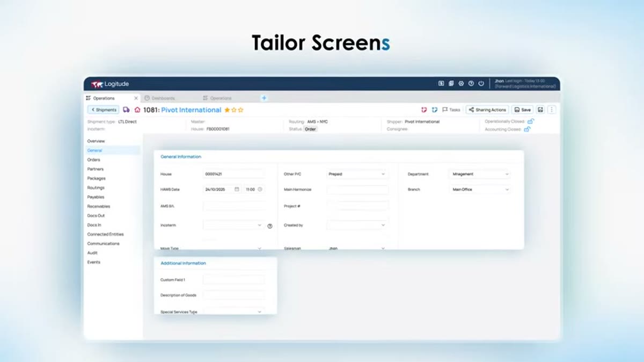Click the layout icon button next to Save
The height and width of the screenshot is (362, 644).
coord(540,110)
